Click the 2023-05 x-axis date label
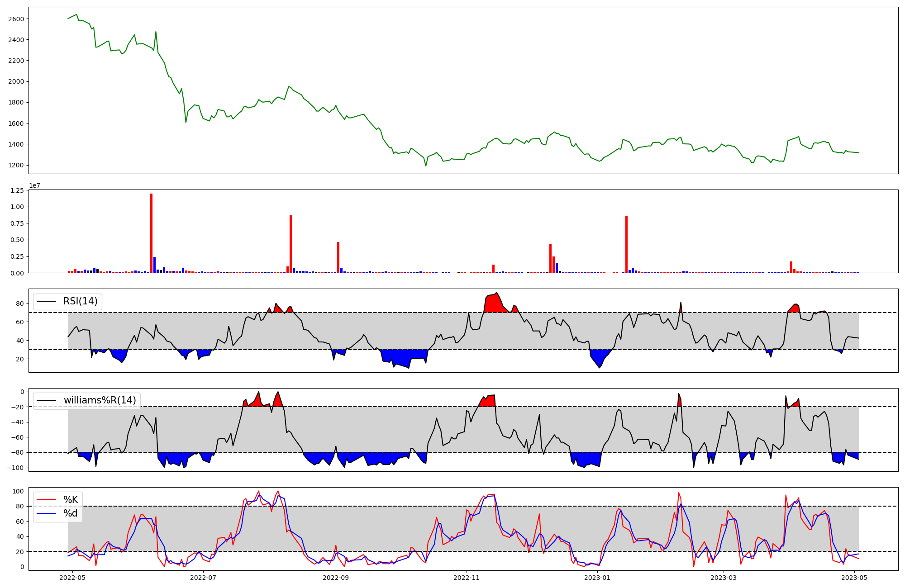Screen dimensions: 905x588 [854, 578]
